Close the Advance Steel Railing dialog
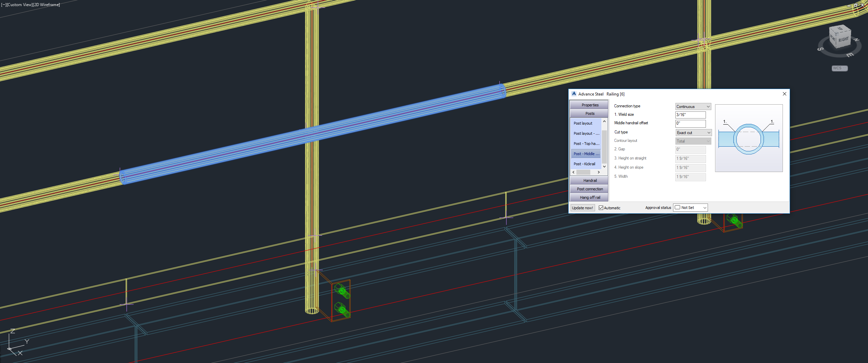 coord(784,94)
